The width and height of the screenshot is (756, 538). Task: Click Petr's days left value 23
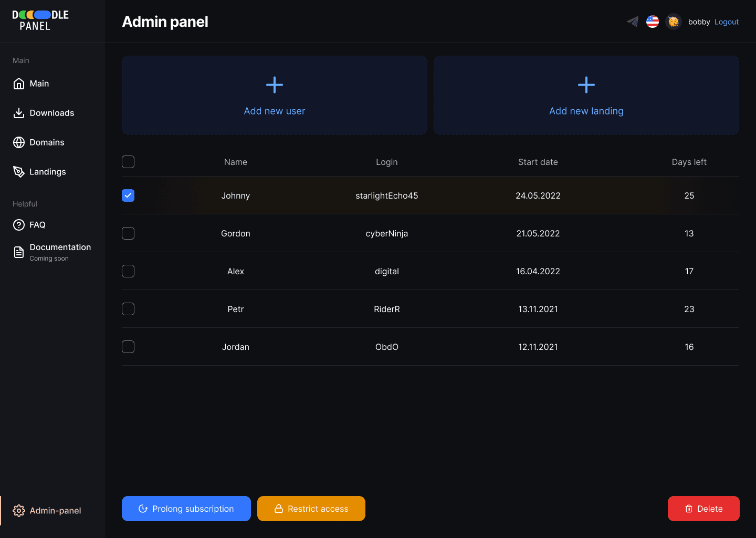click(689, 309)
